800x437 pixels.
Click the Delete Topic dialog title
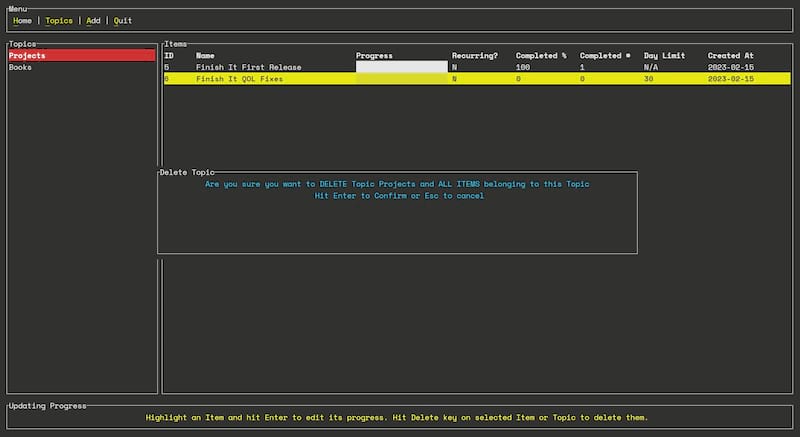coord(187,172)
